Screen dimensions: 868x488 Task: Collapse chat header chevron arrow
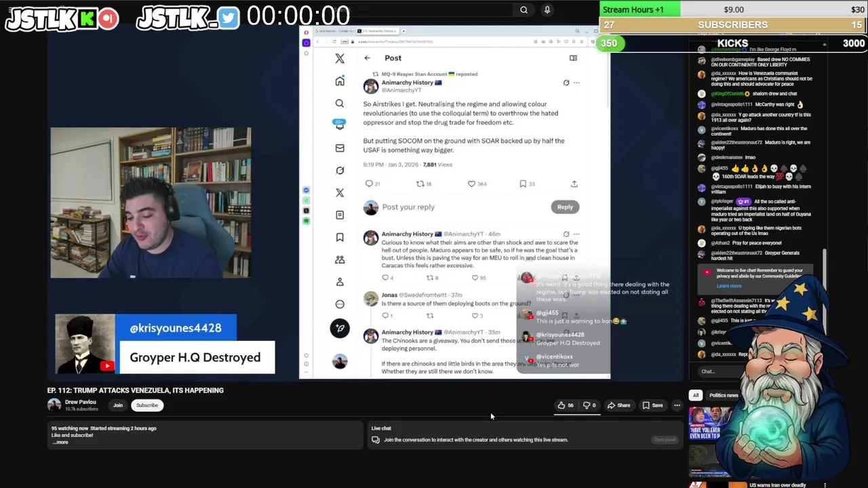[825, 44]
